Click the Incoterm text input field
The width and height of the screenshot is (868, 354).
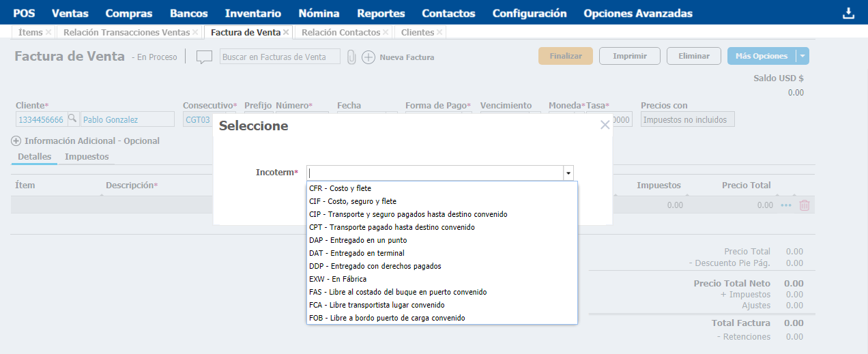point(435,173)
